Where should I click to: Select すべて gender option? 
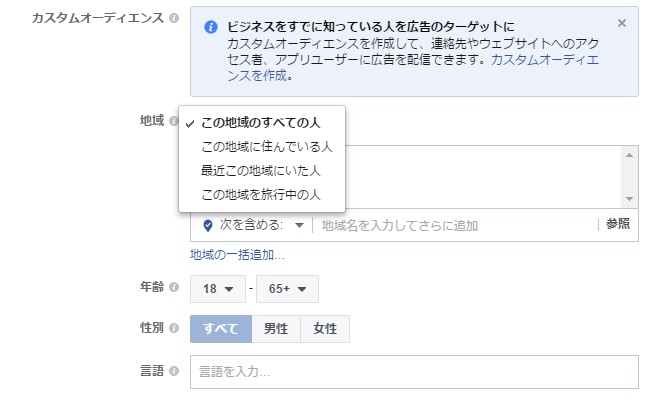click(221, 329)
